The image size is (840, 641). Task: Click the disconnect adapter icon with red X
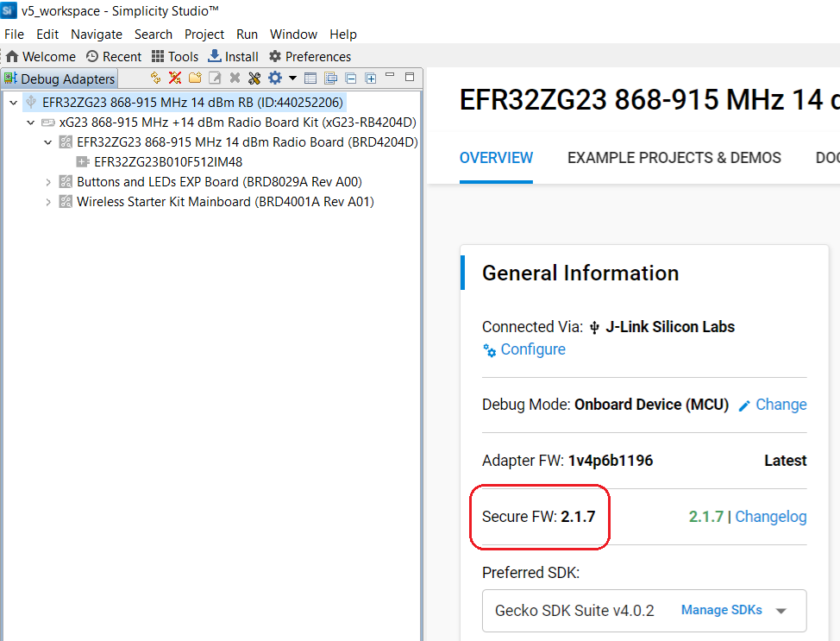coord(175,79)
